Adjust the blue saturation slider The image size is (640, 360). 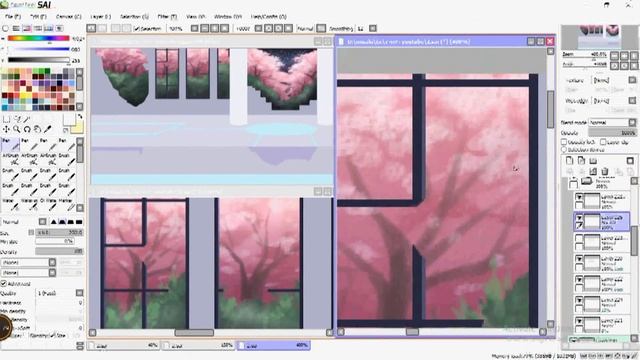38,49
